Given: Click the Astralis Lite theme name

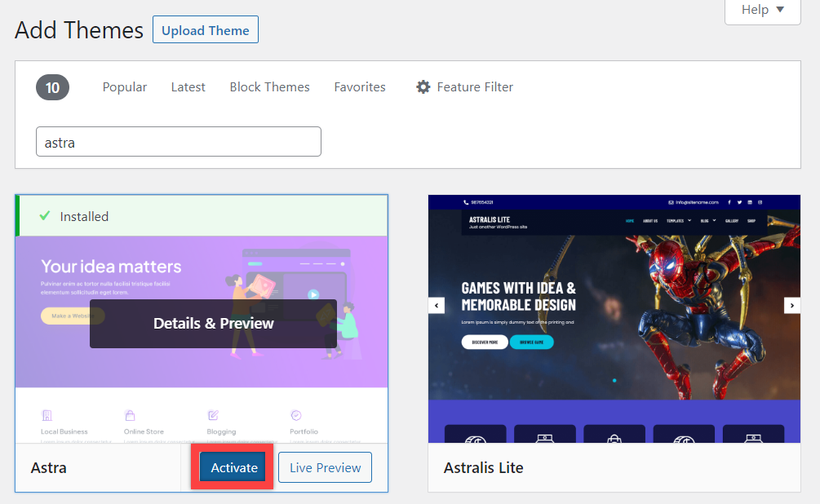Looking at the screenshot, I should [x=483, y=467].
